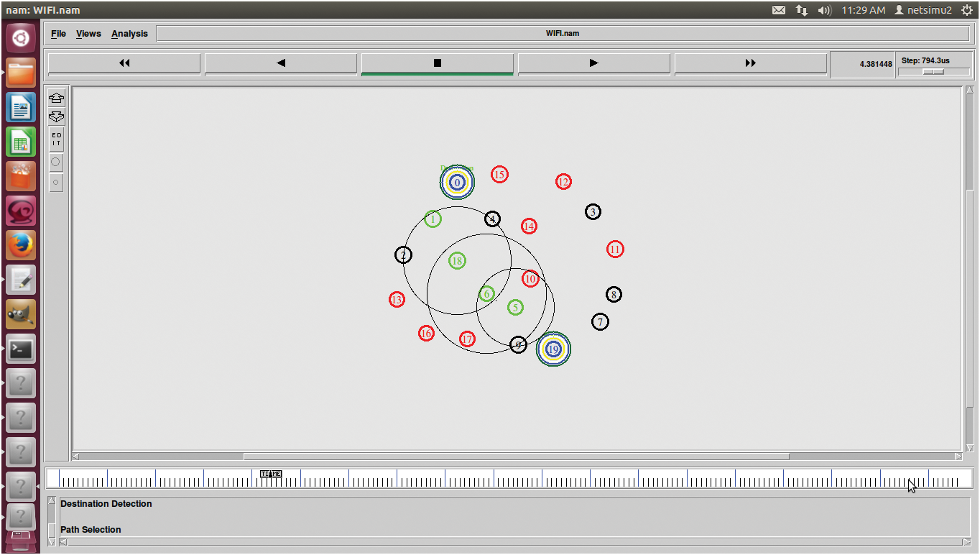
Task: Select the small circle node tool
Action: point(56,183)
